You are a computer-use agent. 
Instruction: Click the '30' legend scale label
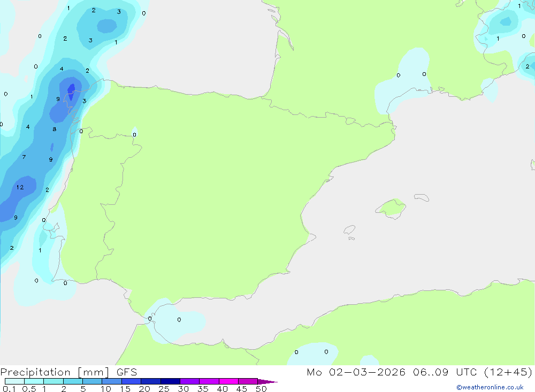coord(183,389)
